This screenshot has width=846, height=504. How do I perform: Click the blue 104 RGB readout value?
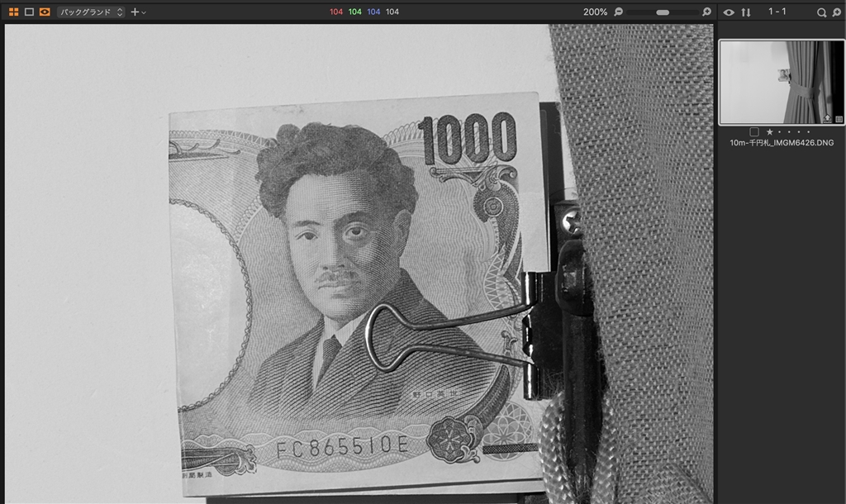point(374,12)
